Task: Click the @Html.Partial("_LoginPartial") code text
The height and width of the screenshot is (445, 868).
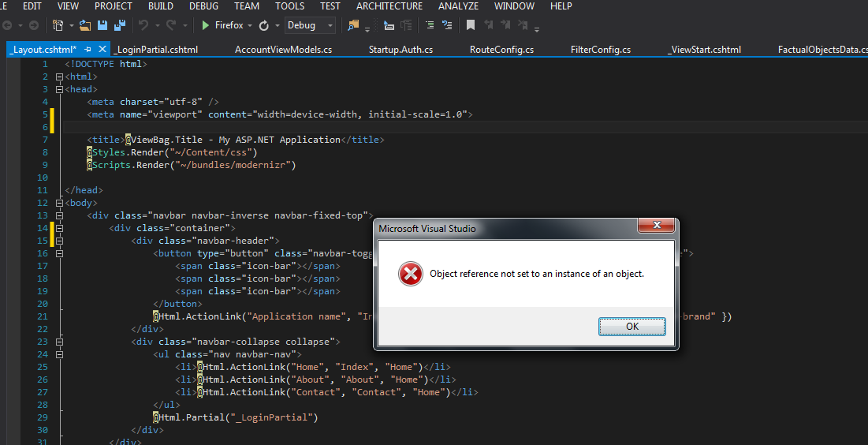Action: click(x=236, y=417)
